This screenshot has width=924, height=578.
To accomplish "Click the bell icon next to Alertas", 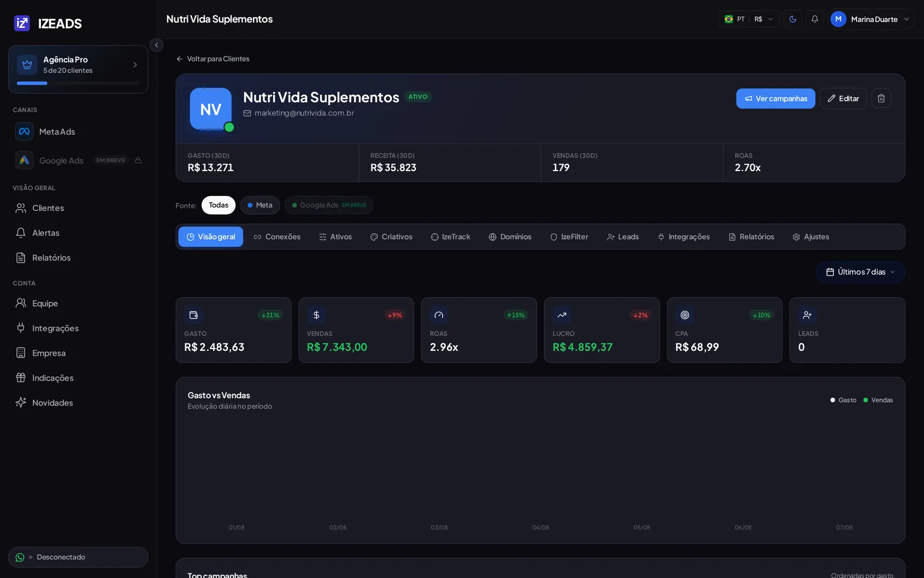I will pyautogui.click(x=21, y=233).
